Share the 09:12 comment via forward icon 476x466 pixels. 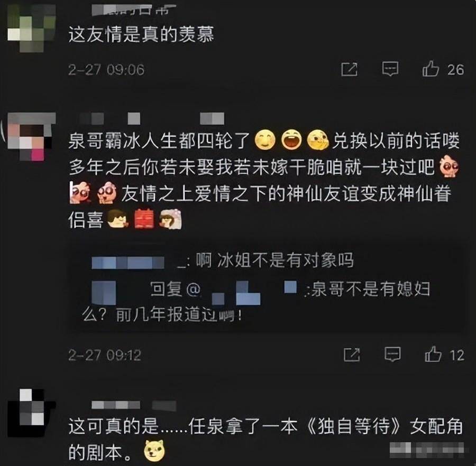coord(352,355)
